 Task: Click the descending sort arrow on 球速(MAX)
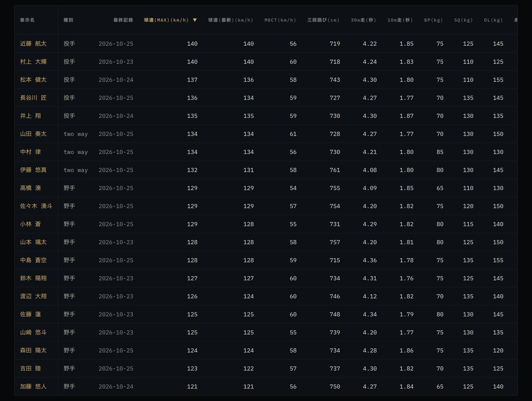click(195, 20)
